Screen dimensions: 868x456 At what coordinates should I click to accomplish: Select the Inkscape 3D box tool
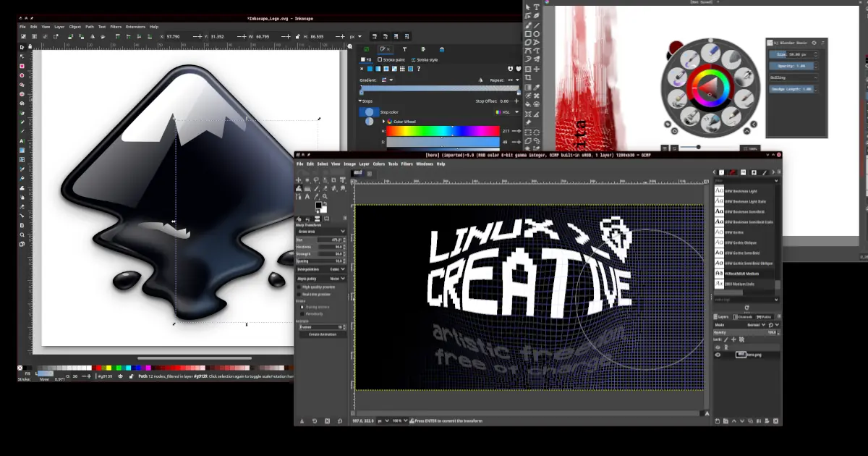[x=22, y=94]
